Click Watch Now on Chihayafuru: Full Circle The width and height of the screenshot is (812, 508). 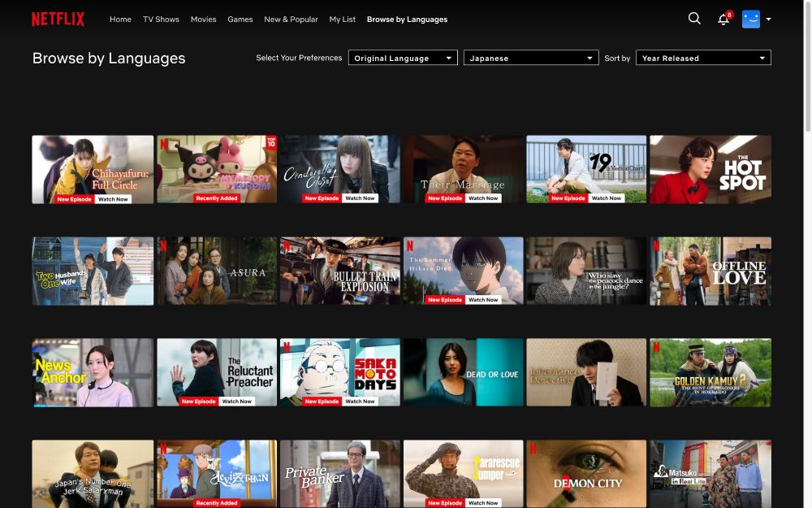[x=113, y=199]
